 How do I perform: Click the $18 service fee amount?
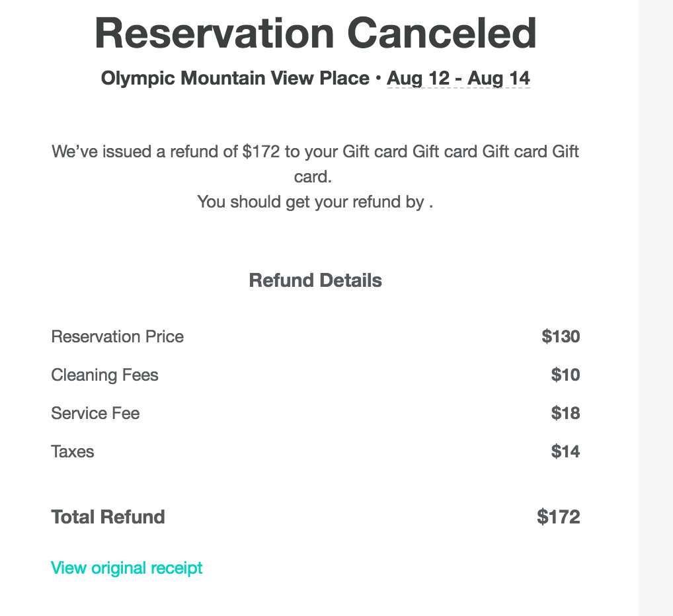565,413
